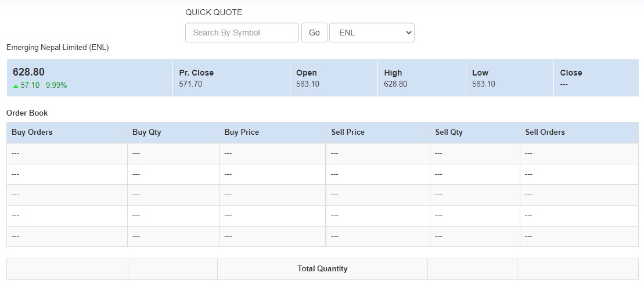Click the 9.99% percentage change text

point(56,85)
